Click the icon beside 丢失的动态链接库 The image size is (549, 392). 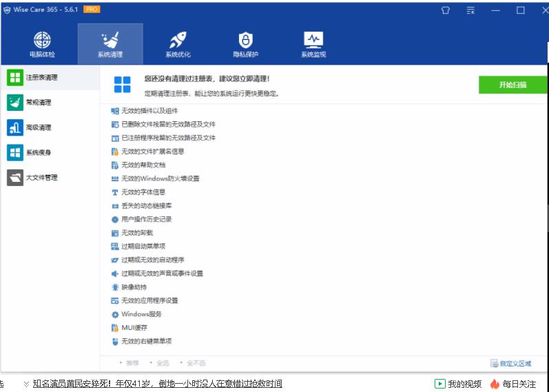point(115,206)
